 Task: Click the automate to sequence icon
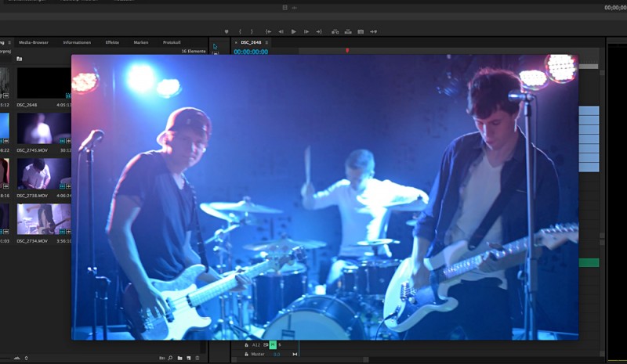[x=162, y=358]
